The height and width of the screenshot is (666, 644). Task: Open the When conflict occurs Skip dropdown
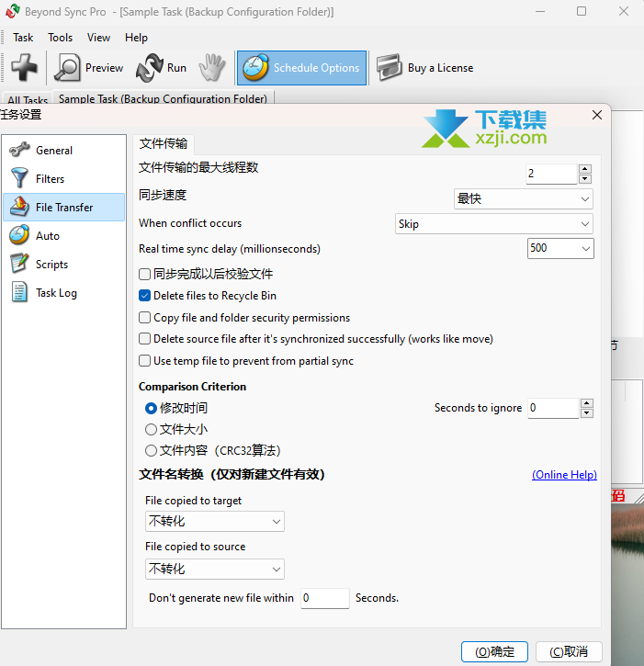pos(494,224)
